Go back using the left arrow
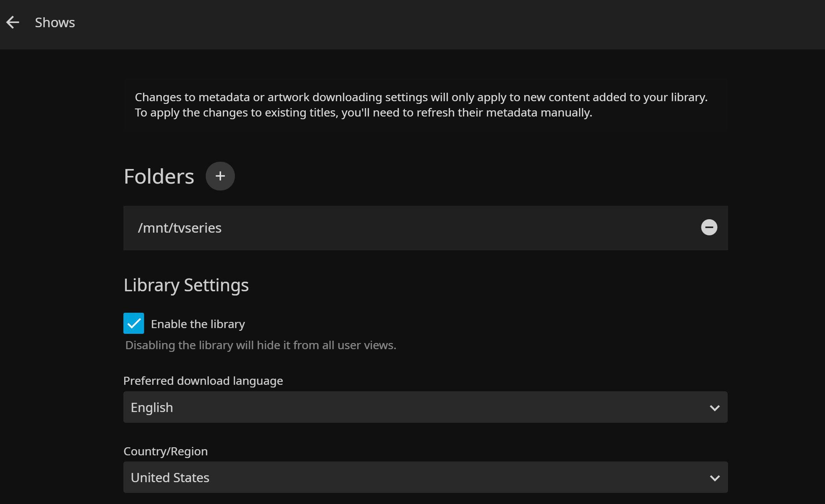Image resolution: width=825 pixels, height=504 pixels. coord(13,23)
